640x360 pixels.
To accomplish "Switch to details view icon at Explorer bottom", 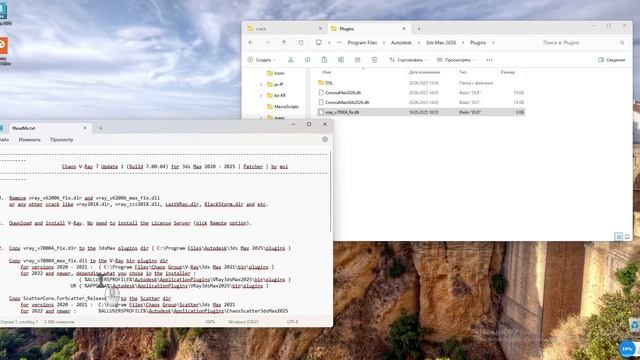I will [x=619, y=236].
